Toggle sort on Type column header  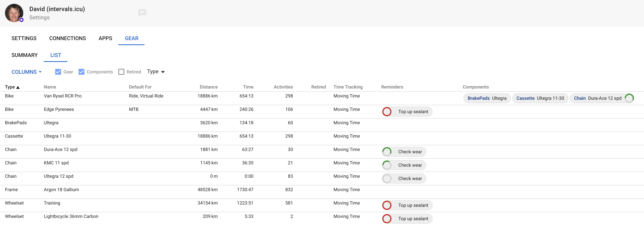tap(12, 87)
